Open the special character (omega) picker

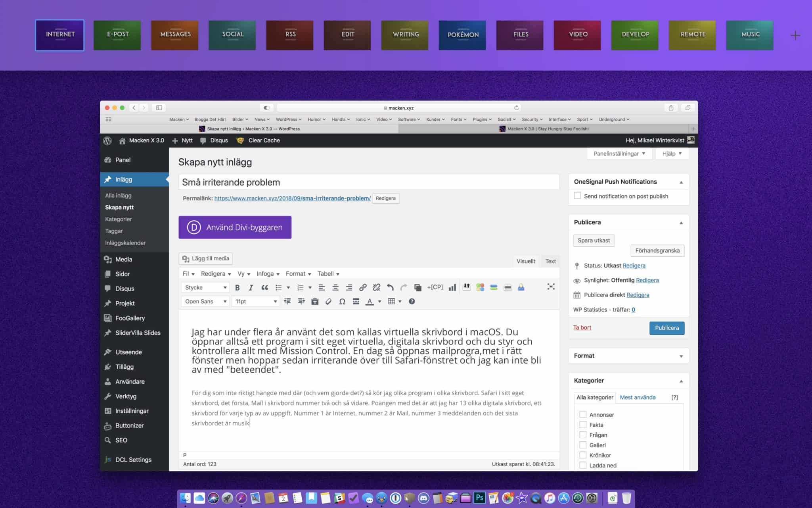342,302
